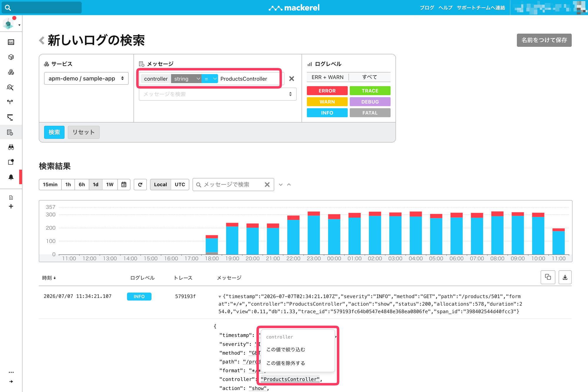
Task: Copy results with the copy icon
Action: [x=548, y=277]
